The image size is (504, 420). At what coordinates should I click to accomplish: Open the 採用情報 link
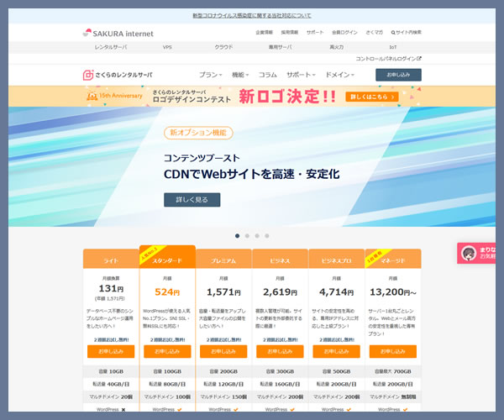[290, 32]
